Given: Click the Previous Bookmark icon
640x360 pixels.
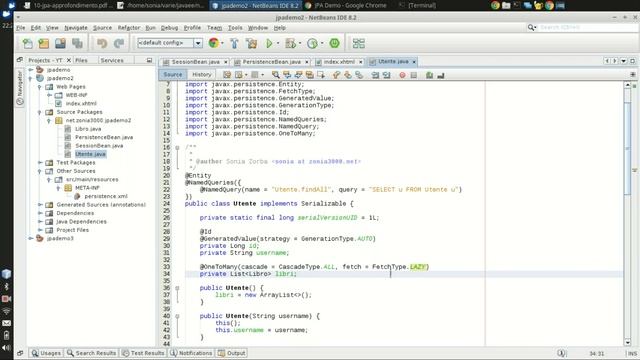Looking at the screenshot, I should pos(336,75).
